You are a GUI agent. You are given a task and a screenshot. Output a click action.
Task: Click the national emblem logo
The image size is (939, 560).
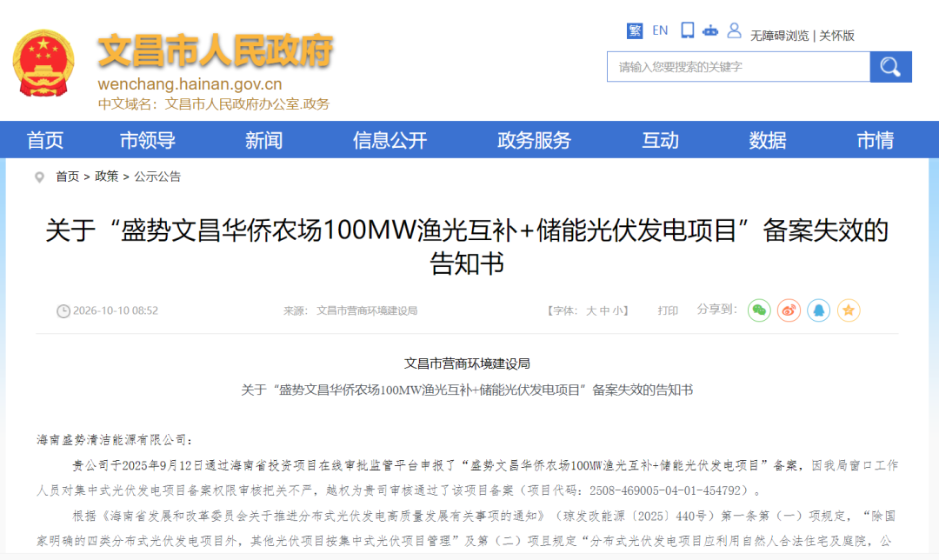click(43, 63)
